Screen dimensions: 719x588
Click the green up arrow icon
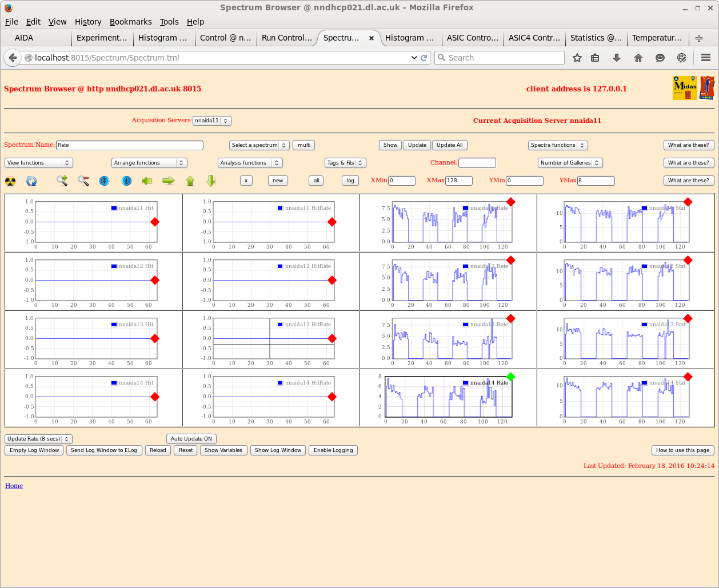pos(190,181)
